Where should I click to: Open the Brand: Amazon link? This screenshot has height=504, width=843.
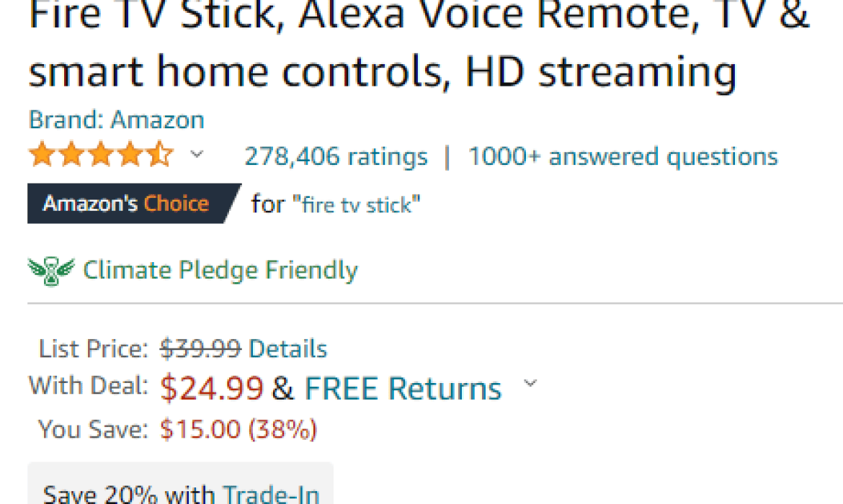pyautogui.click(x=116, y=120)
